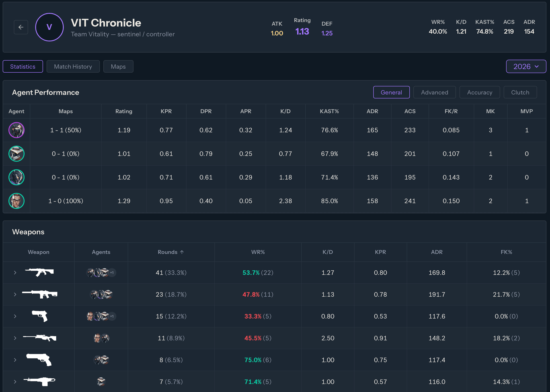Image resolution: width=550 pixels, height=392 pixels.
Task: Click the DEF 1.25 rating value
Action: [x=327, y=33]
